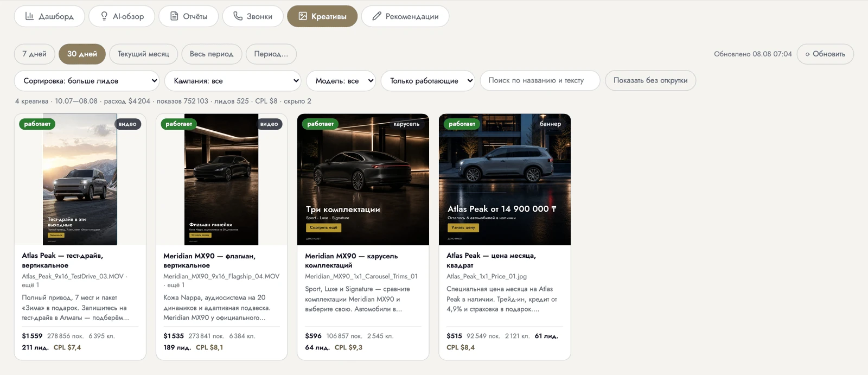Expand the Сортировка: больше лидов dropdown

(87, 80)
